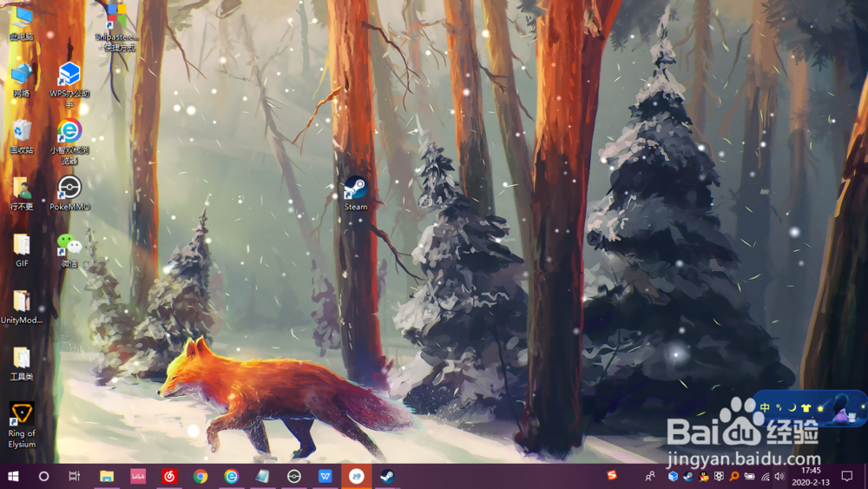The height and width of the screenshot is (489, 868).
Task: Open the Steam tray icon
Action: point(688,476)
